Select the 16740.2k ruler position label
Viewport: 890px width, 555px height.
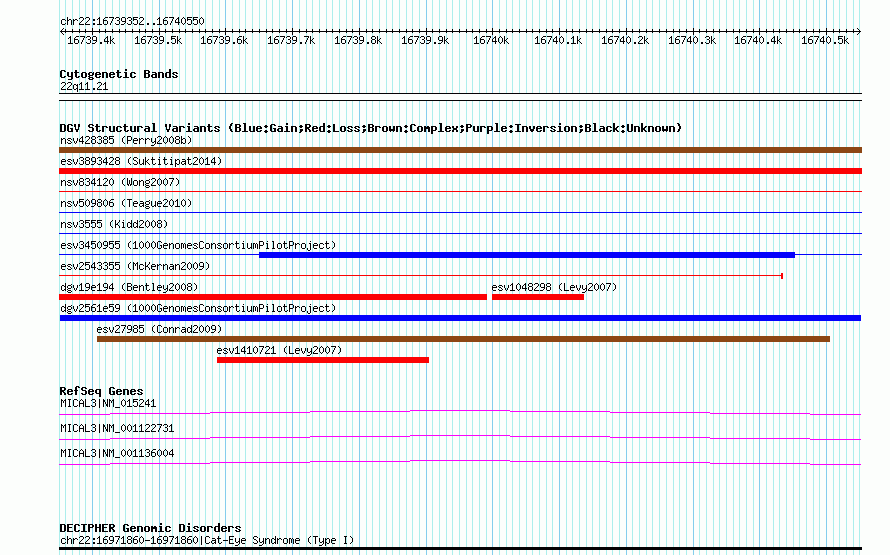(x=625, y=40)
